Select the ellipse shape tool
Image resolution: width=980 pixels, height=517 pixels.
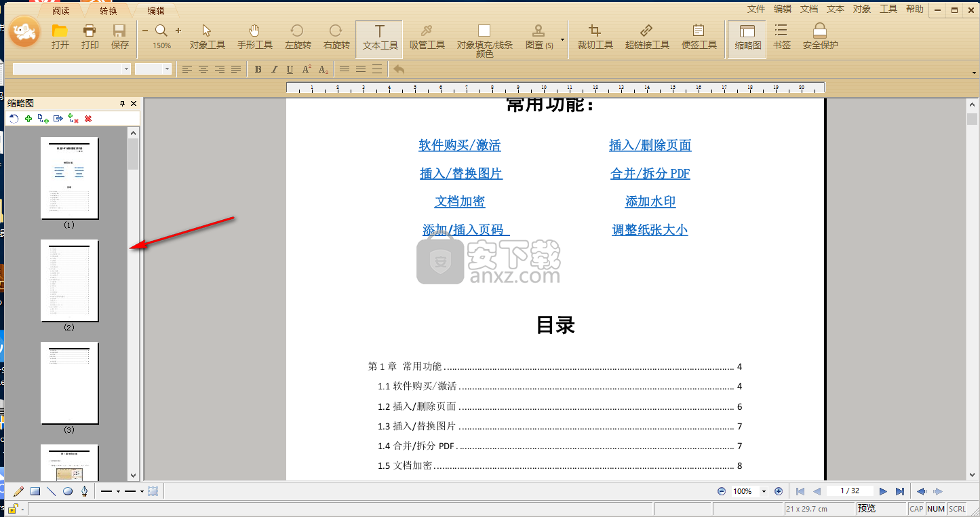68,491
